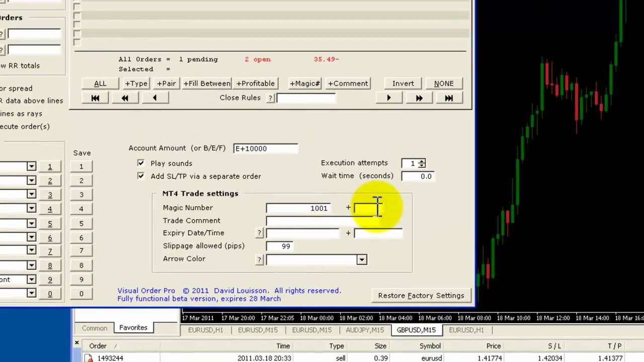Invert the order selection
Viewport: 644px width, 362px height.
(x=403, y=83)
